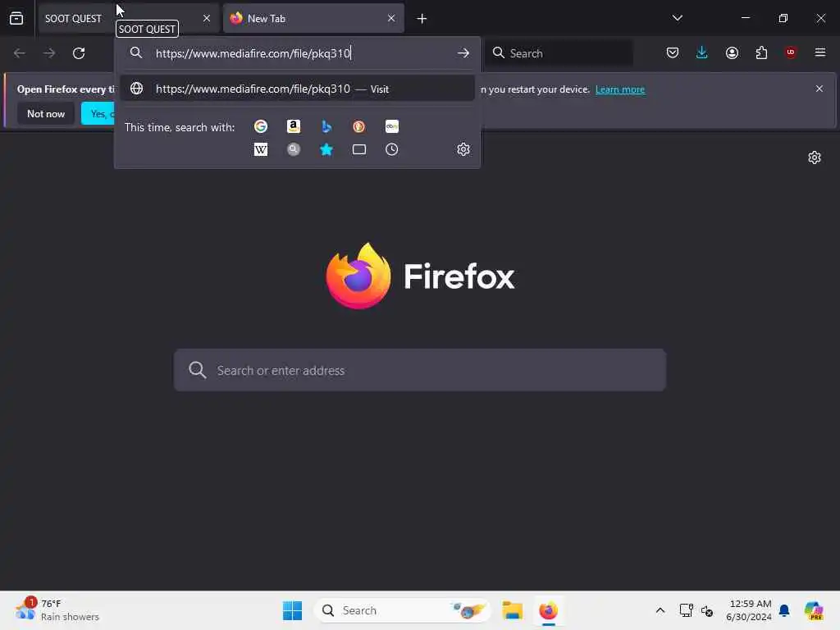Search in open Tabs icon
The width and height of the screenshot is (840, 630).
pos(359,149)
